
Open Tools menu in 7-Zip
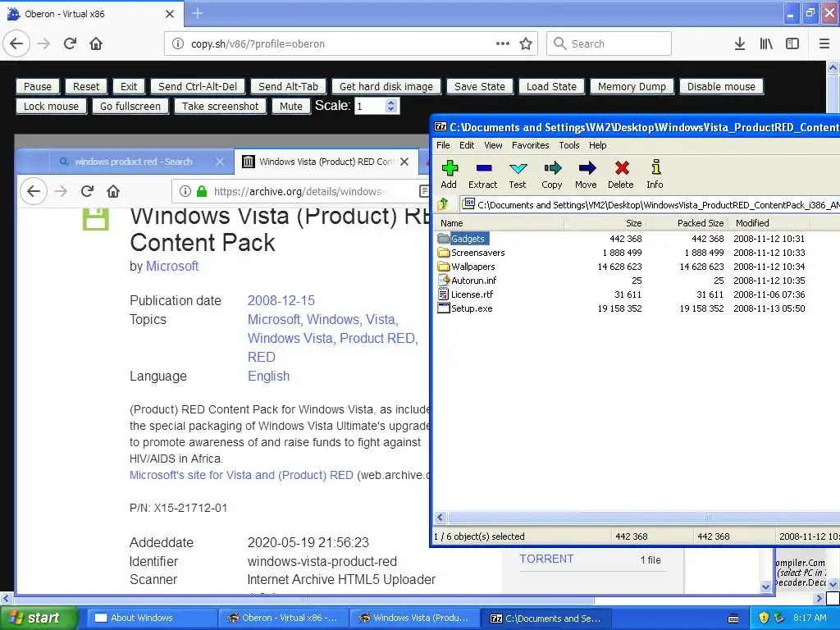pos(569,145)
